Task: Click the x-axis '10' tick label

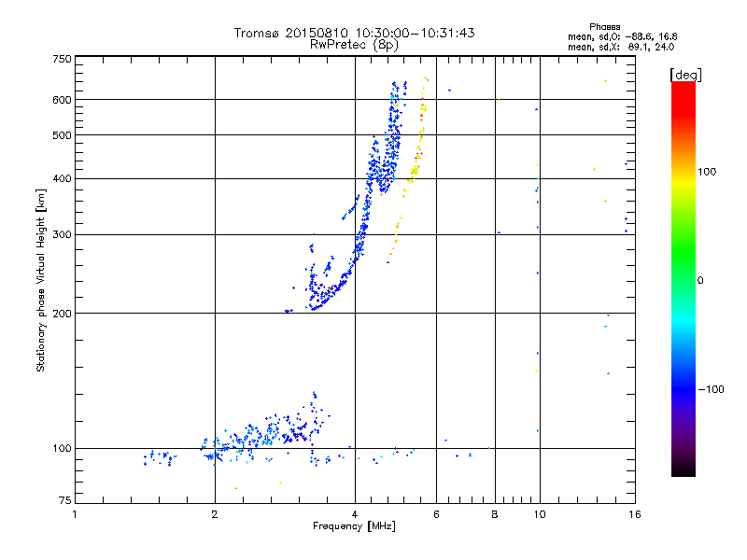Action: (540, 514)
